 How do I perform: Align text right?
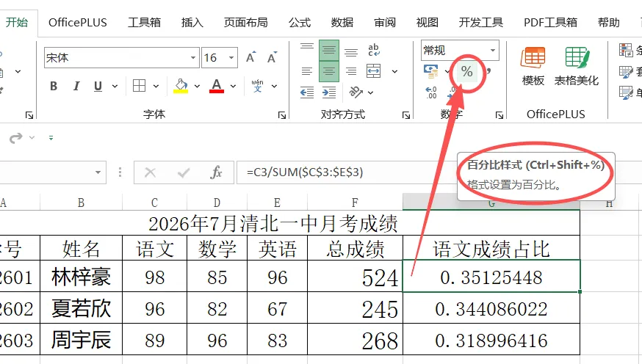(x=351, y=72)
